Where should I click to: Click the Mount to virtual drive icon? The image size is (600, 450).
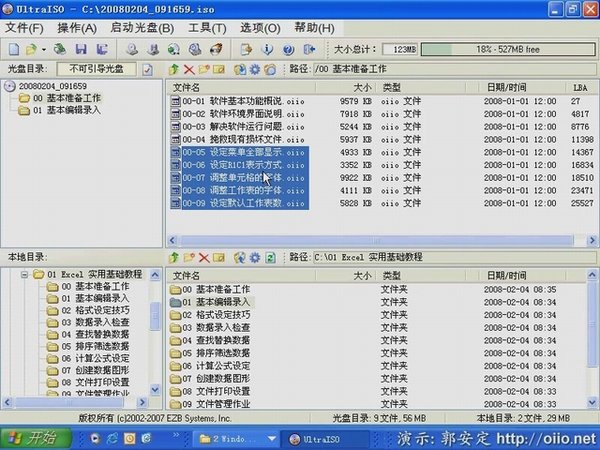point(195,49)
